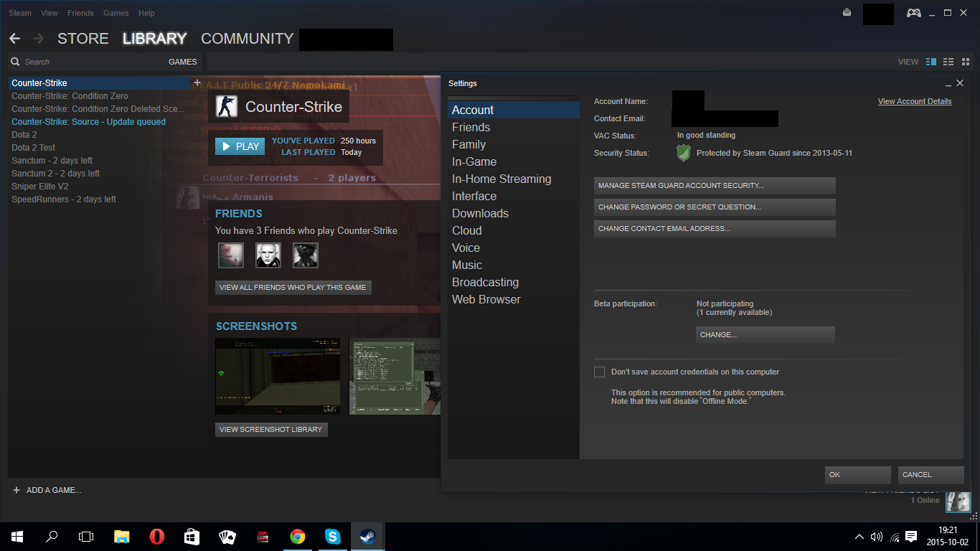
Task: Go to the LIBRARY tab
Action: [x=155, y=39]
